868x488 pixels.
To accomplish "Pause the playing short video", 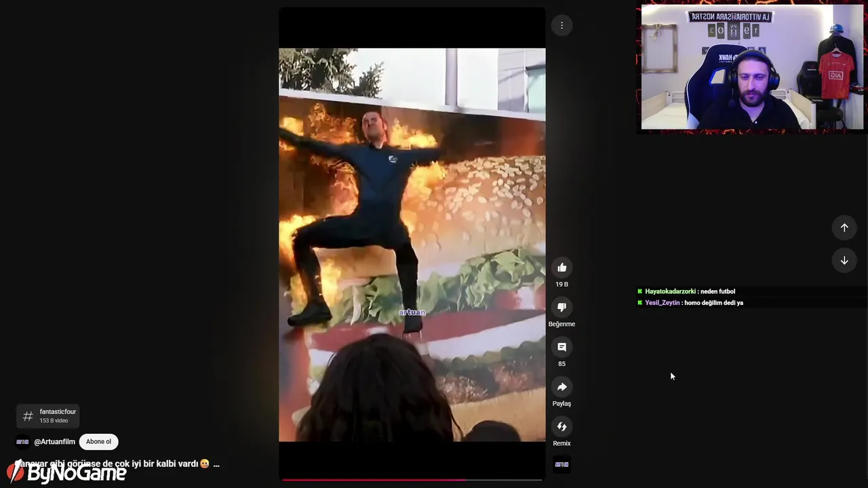I will point(412,244).
